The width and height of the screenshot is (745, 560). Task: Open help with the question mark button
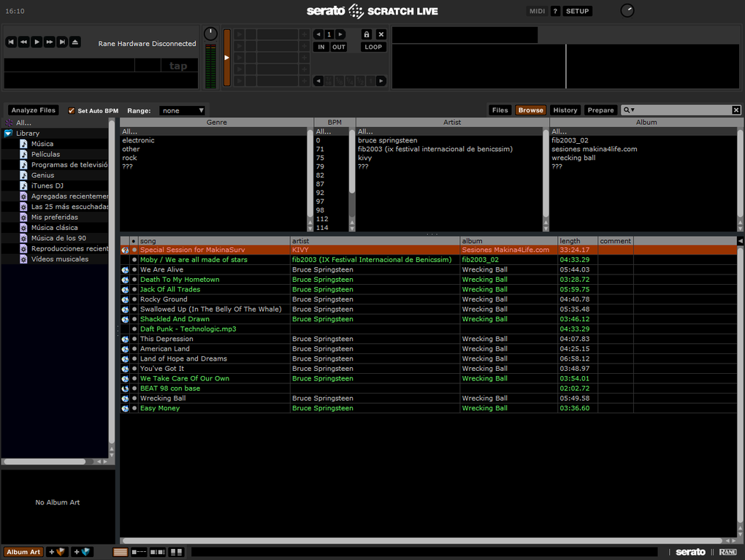point(555,11)
